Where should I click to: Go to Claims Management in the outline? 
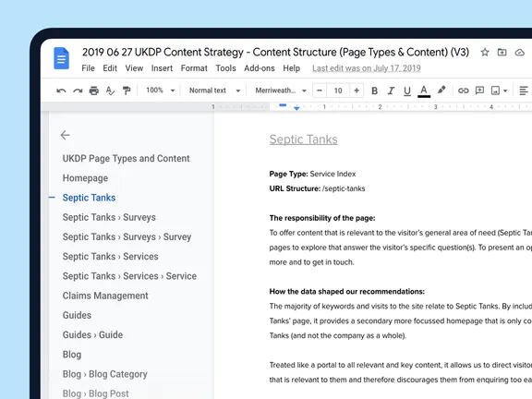[x=105, y=296]
